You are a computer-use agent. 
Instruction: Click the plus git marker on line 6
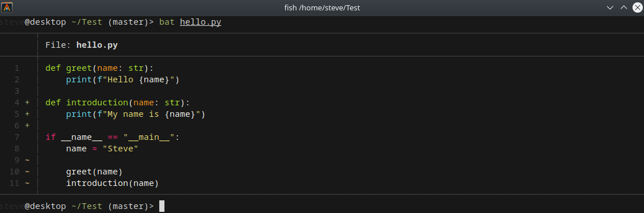pos(27,125)
